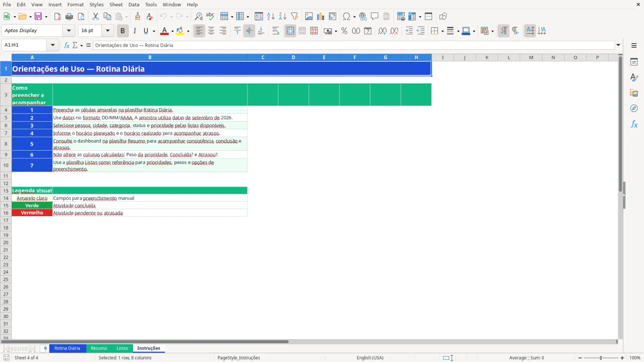The width and height of the screenshot is (644, 362).
Task: Switch to the Resumo sheet tab
Action: 99,349
